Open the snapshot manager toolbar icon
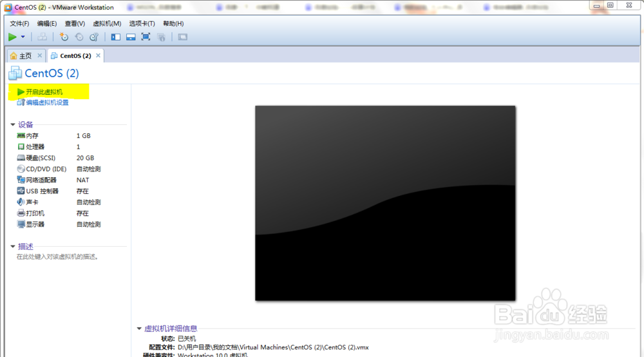 [x=94, y=37]
